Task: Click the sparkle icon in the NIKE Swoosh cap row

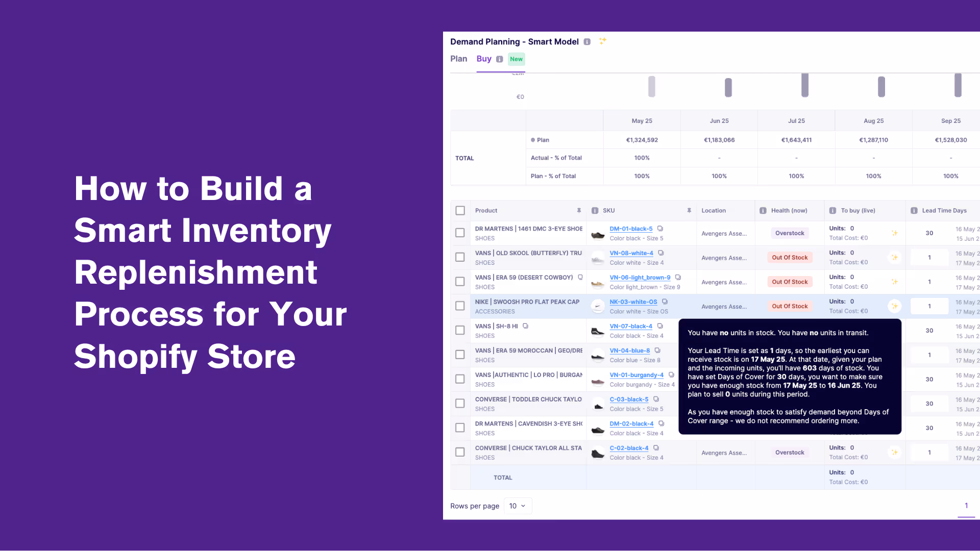Action: coord(894,306)
